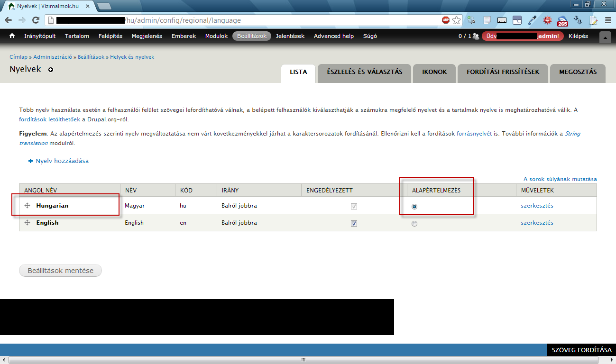Click the drag handle on the Hungarian row
Screen dimensions: 616x364
point(28,206)
